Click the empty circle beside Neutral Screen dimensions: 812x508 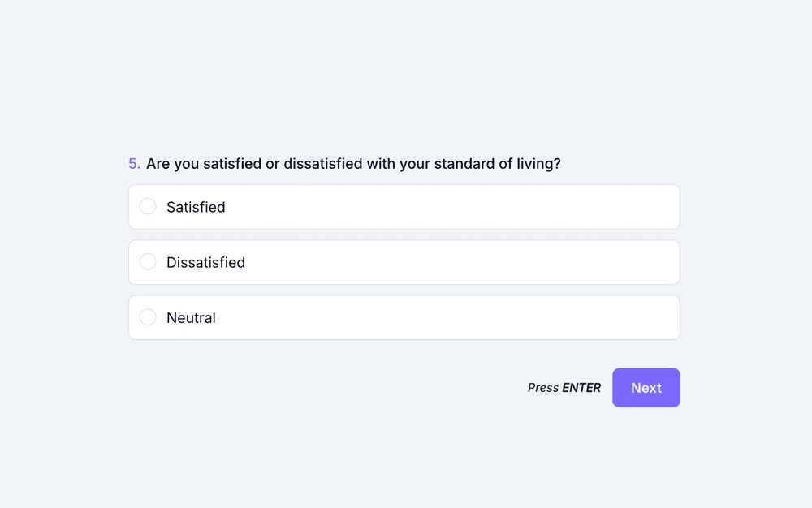coord(148,316)
